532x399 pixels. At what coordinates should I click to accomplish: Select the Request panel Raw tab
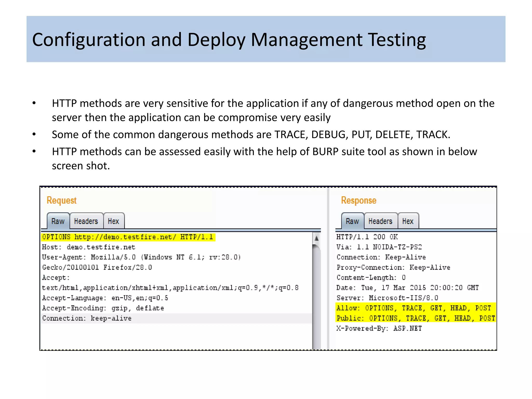(58, 221)
